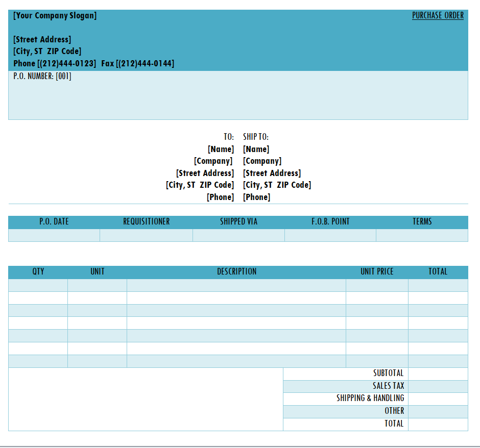Select the [Your Company Slogan] placeholder
480x448 pixels.
[x=55, y=15]
